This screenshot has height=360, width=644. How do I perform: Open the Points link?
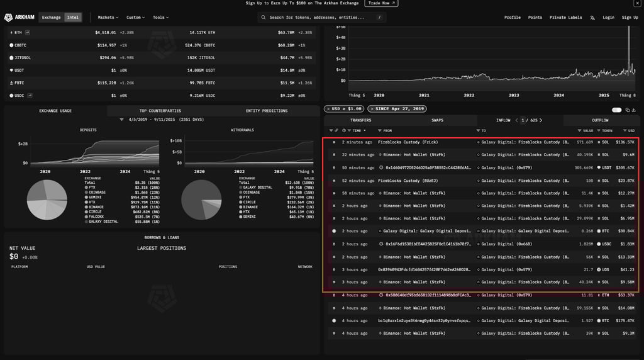(535, 17)
